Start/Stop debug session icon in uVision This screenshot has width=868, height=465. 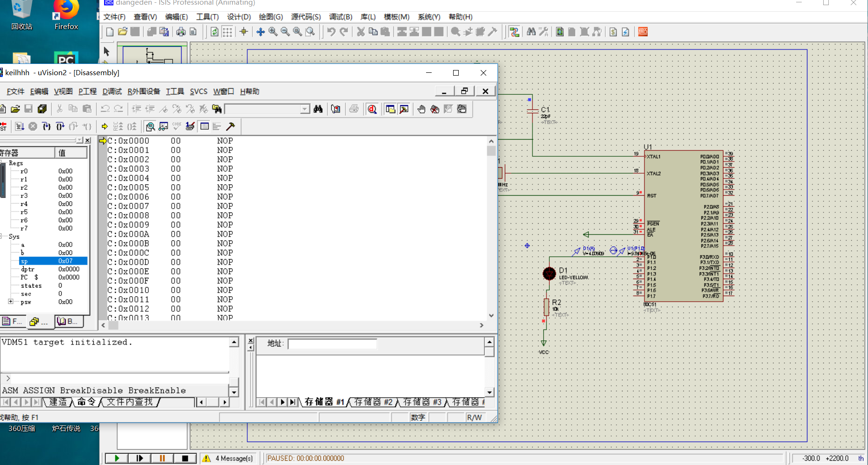(x=372, y=109)
